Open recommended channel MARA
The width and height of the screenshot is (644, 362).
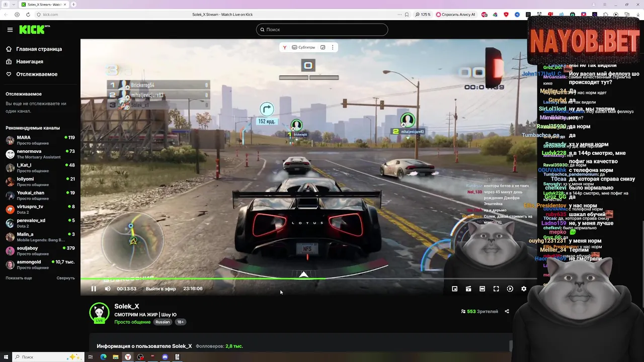(40, 140)
